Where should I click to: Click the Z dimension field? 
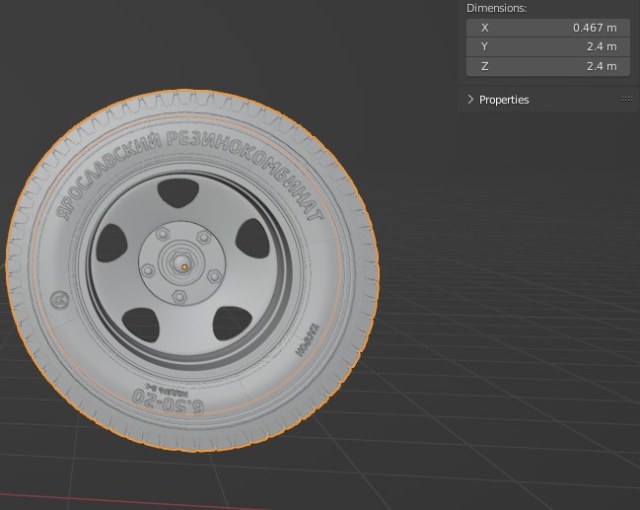548,66
